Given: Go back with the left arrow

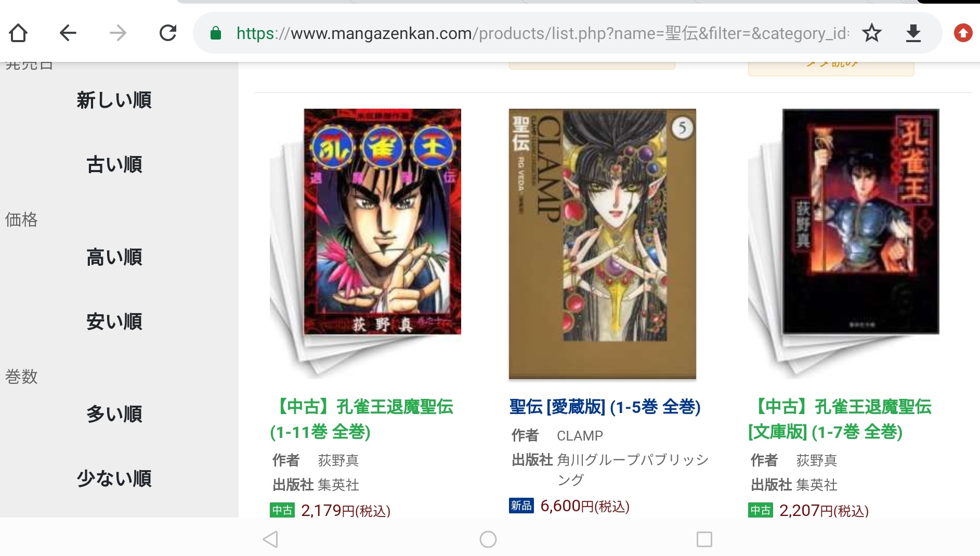Looking at the screenshot, I should pyautogui.click(x=68, y=33).
